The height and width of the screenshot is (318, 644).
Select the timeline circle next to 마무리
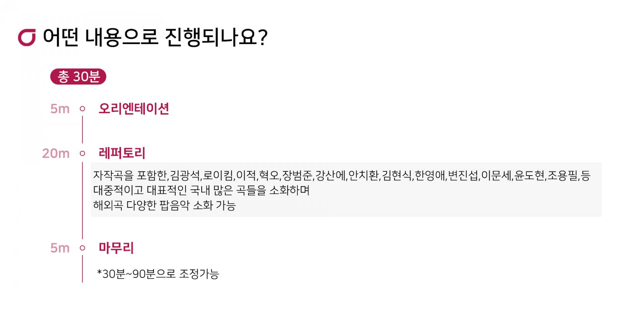pos(82,248)
